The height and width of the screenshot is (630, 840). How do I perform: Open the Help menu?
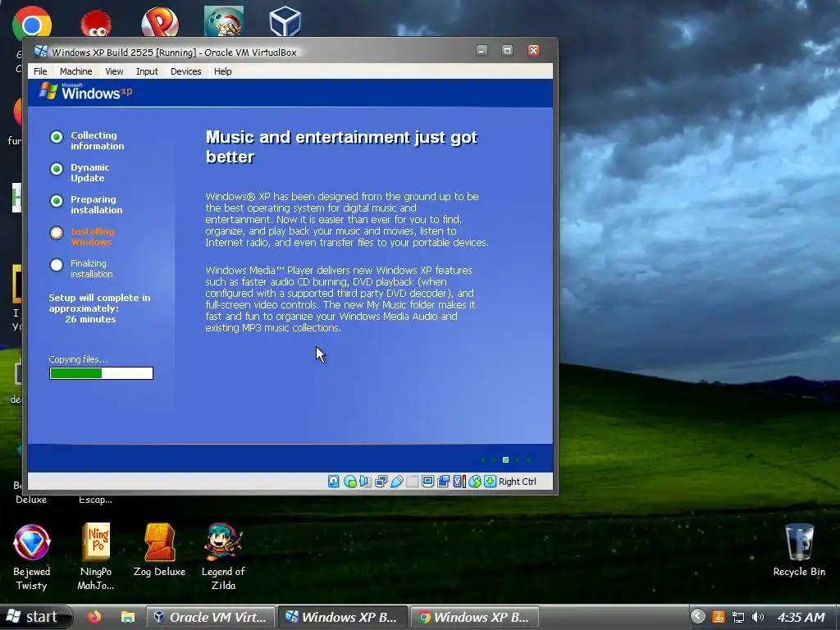point(223,71)
